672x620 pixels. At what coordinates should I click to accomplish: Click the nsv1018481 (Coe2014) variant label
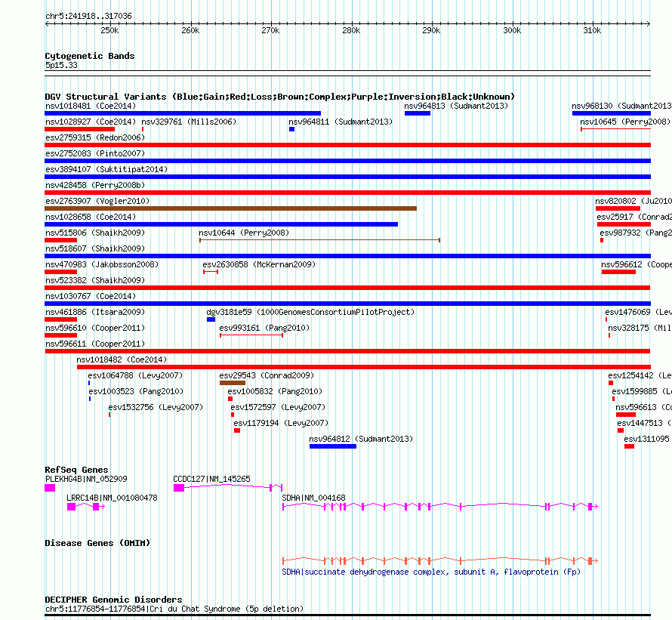91,106
